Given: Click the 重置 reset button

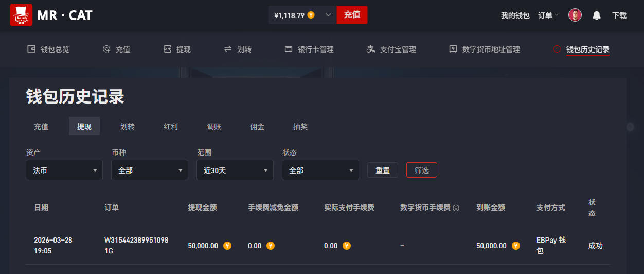Looking at the screenshot, I should [383, 170].
